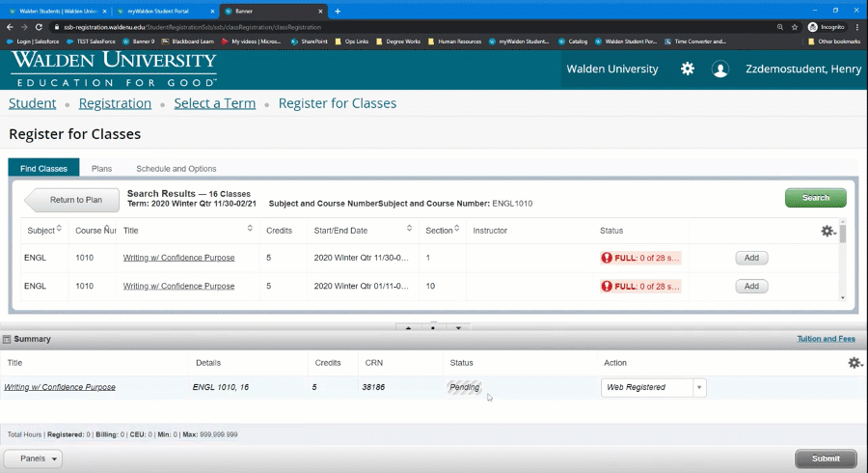This screenshot has width=868, height=473.
Task: Click the Return to Plan button
Action: [72, 200]
